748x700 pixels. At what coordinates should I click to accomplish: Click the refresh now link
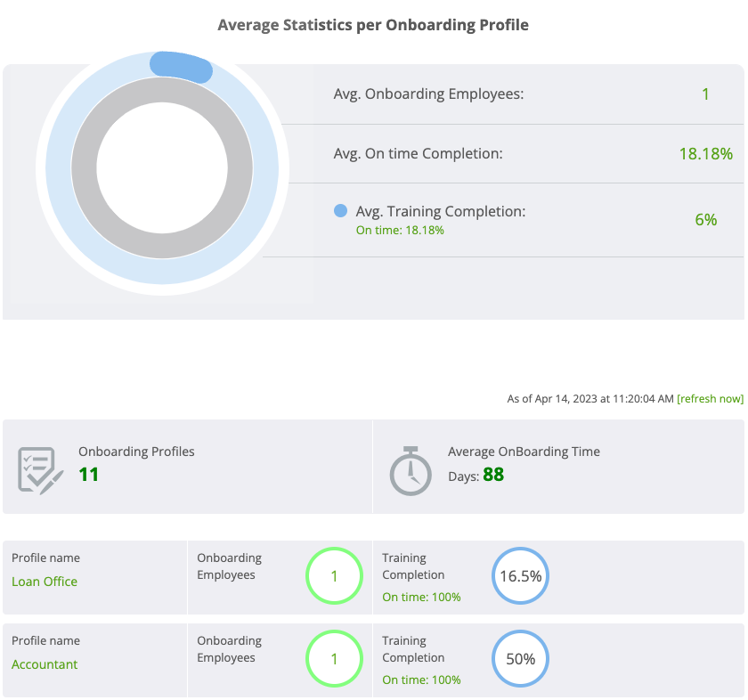[710, 399]
